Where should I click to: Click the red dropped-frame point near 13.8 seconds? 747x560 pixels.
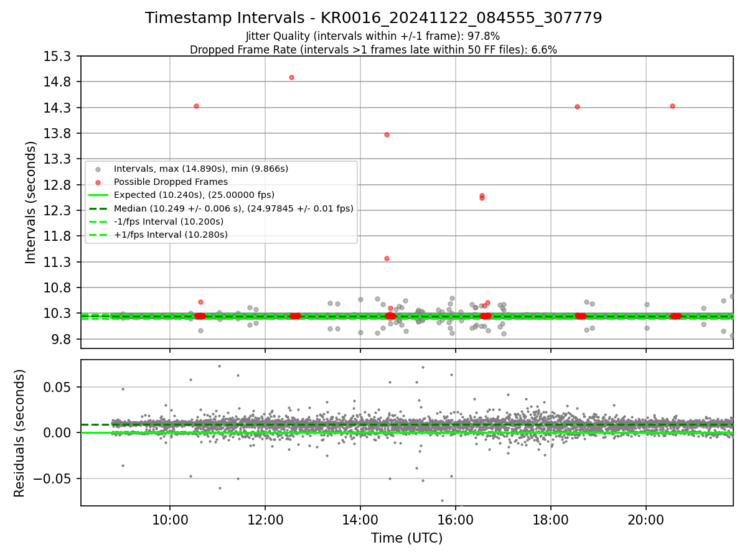coord(387,134)
